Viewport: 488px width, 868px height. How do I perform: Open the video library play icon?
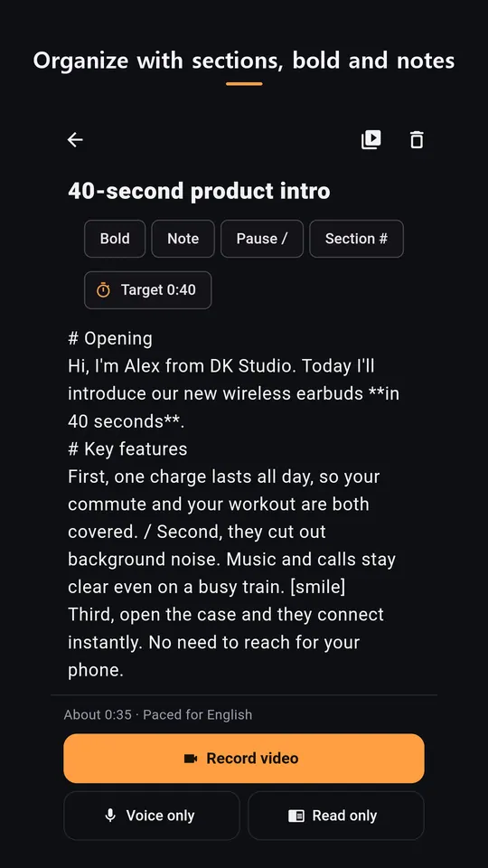[x=371, y=139]
